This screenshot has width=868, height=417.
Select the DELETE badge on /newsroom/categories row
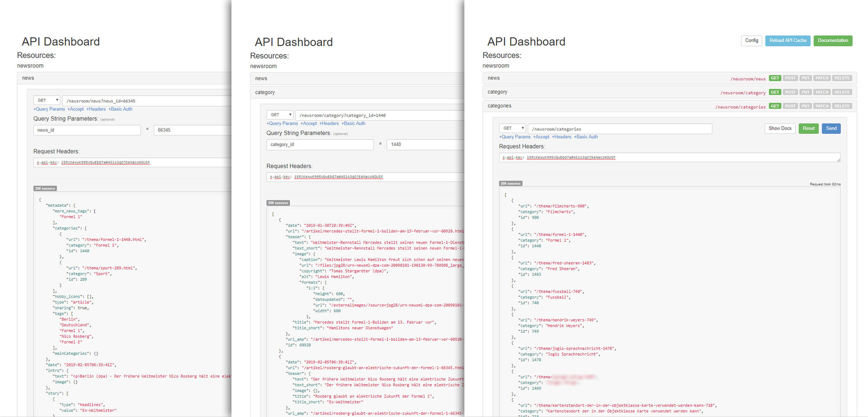click(x=842, y=106)
